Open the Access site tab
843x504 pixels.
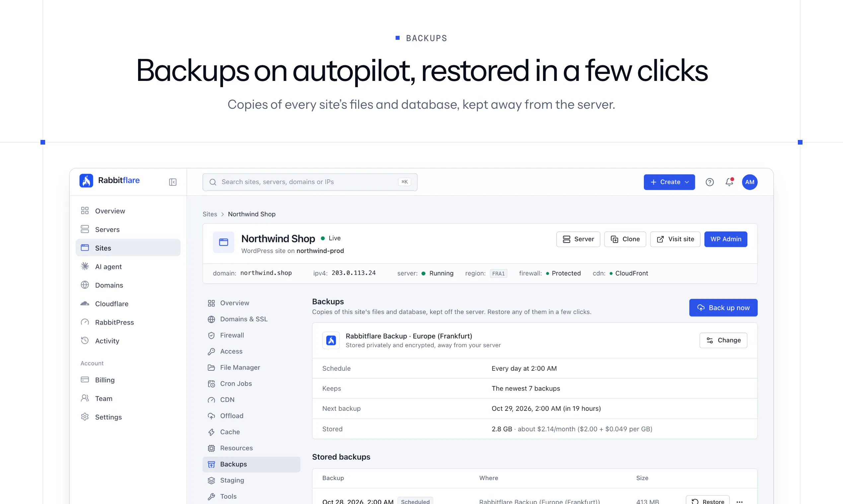pos(251,351)
